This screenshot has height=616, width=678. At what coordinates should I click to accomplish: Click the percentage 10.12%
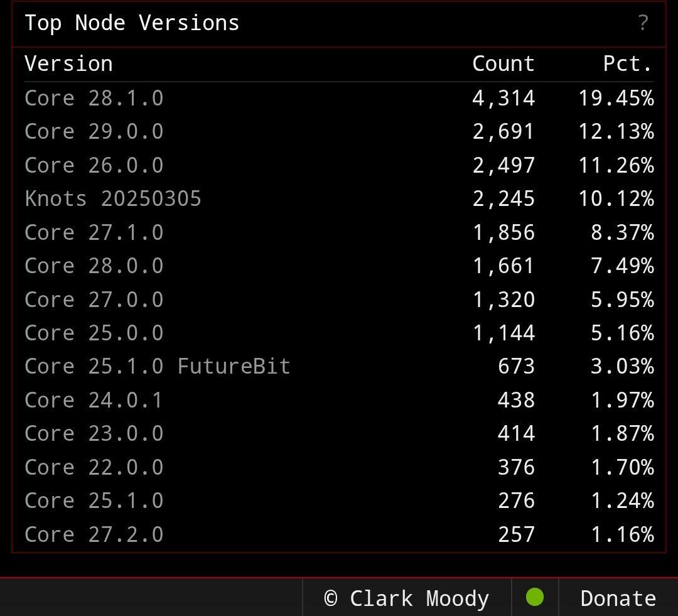[616, 199]
